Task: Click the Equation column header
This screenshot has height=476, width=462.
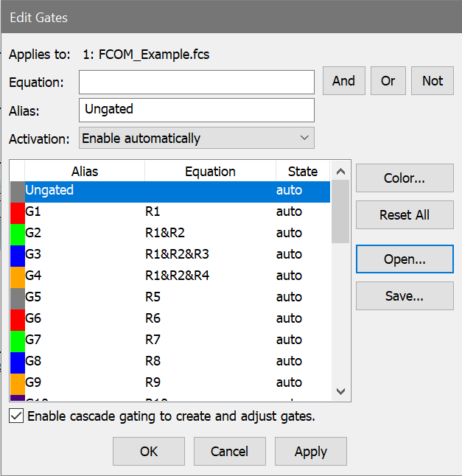Action: (210, 172)
